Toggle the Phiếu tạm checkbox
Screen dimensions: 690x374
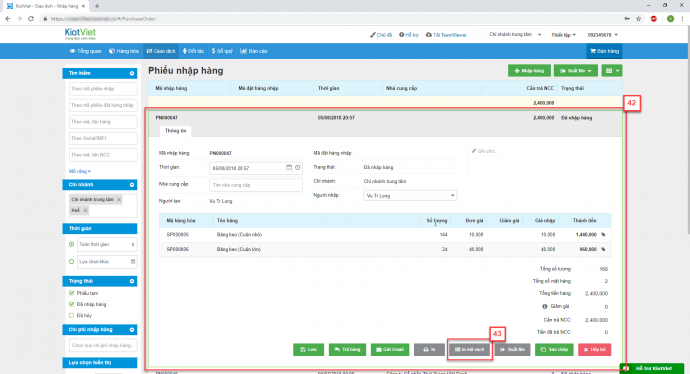(71, 293)
